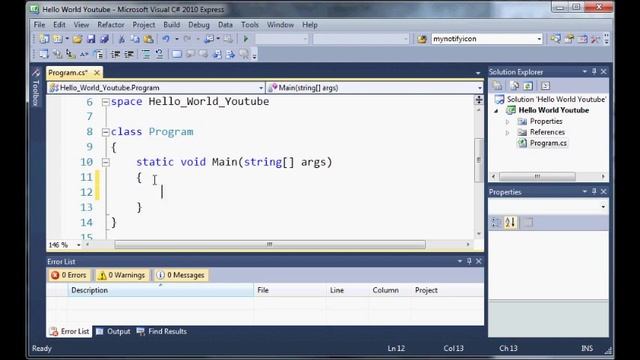
Task: Open the Toolbox side panel
Action: [36, 87]
